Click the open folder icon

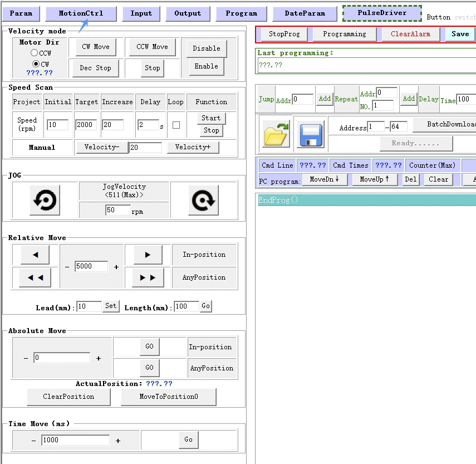pos(277,134)
